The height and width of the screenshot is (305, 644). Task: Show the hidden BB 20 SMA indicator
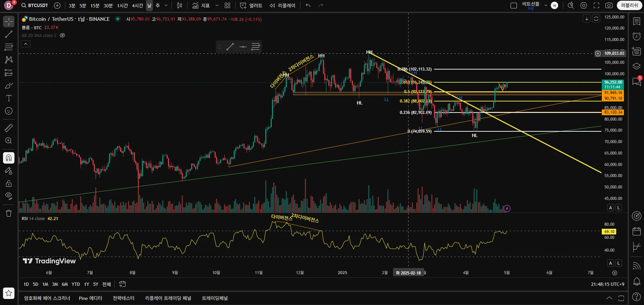click(62, 35)
